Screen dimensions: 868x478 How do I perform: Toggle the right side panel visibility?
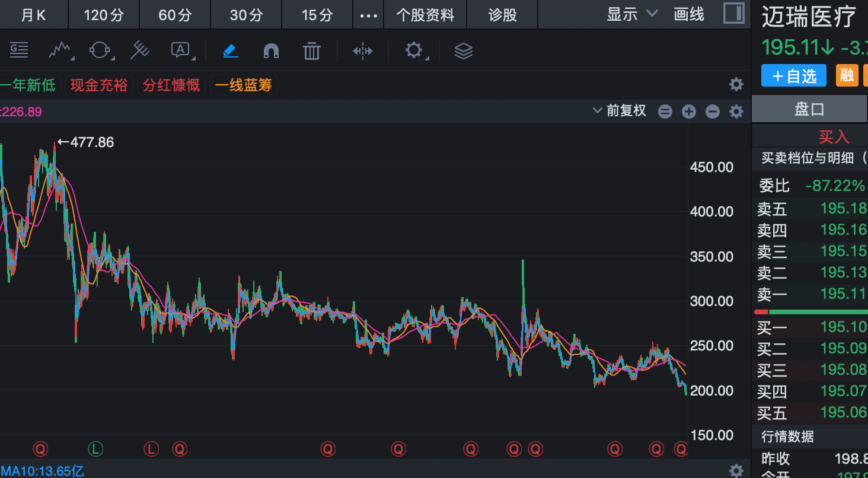734,14
